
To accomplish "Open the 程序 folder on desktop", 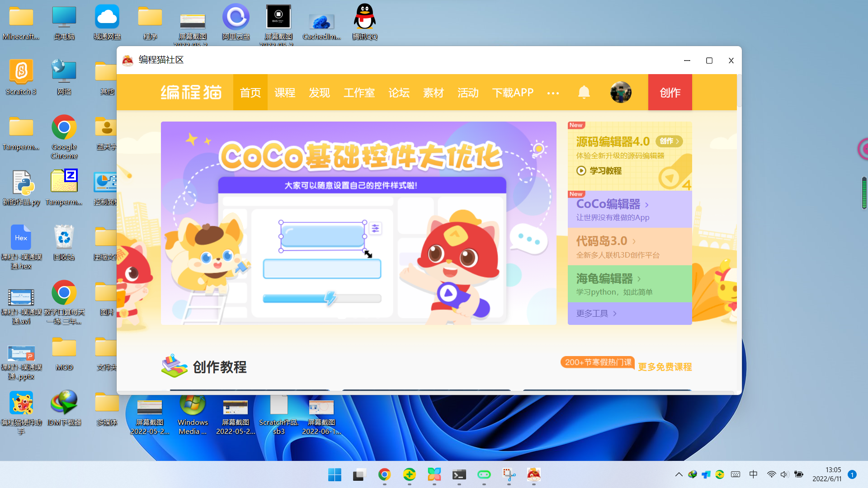I will (150, 23).
